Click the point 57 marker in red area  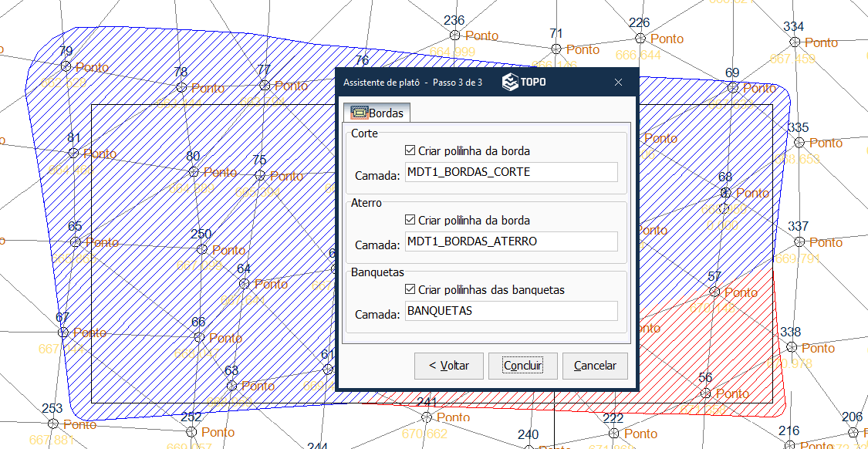[x=714, y=292]
